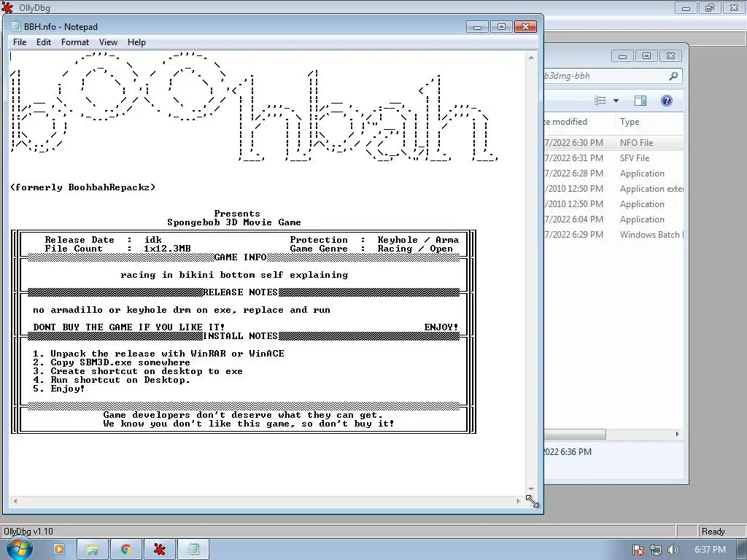Maximize the Notepad window
The height and width of the screenshot is (560, 747).
pyautogui.click(x=501, y=27)
